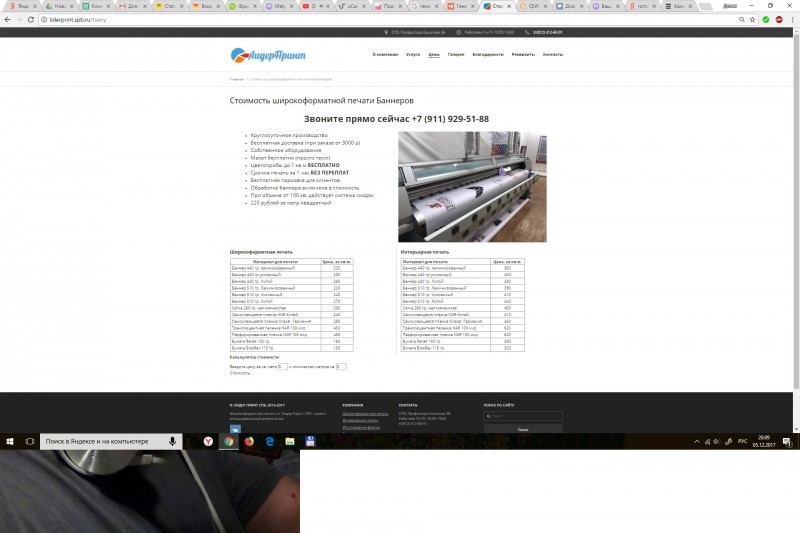Click the quantity of meters input

click(x=341, y=366)
